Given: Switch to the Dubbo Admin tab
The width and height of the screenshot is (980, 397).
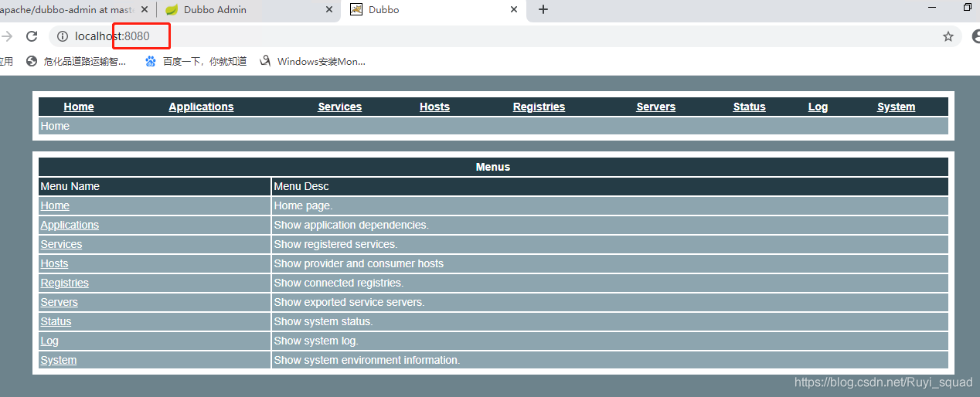Looking at the screenshot, I should [248, 10].
